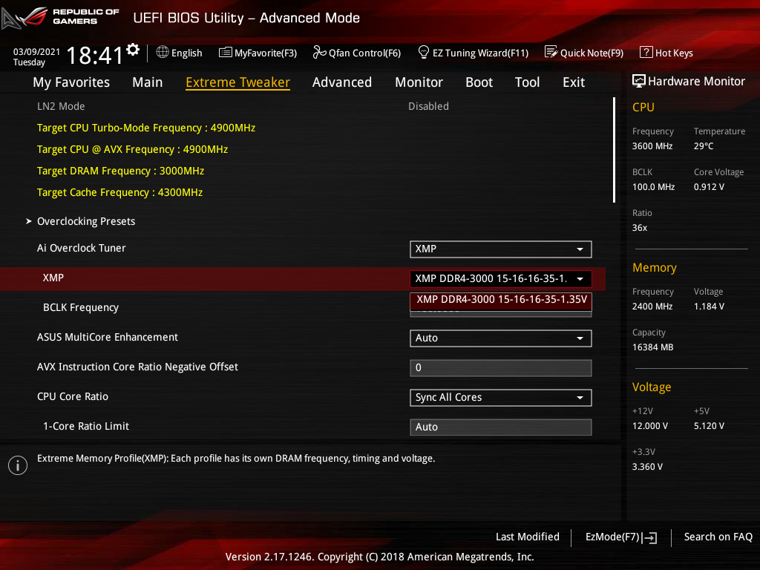Screen dimensions: 760x570
Task: Click the EzMode(F7) button
Action: [x=621, y=537]
